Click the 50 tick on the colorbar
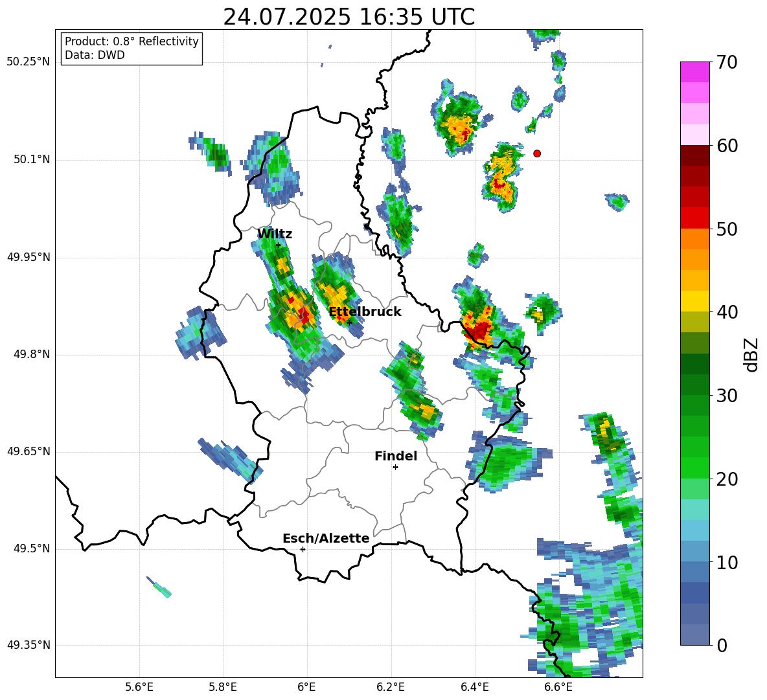The height and width of the screenshot is (700, 767). [x=726, y=229]
